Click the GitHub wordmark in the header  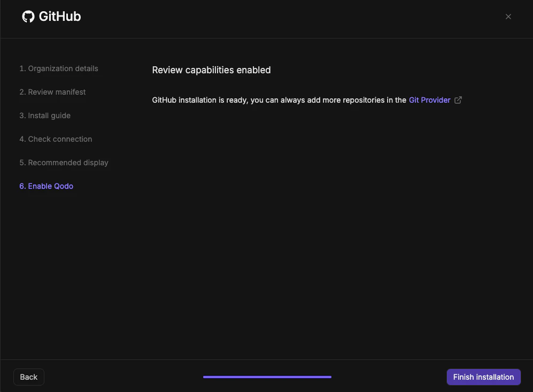click(59, 16)
